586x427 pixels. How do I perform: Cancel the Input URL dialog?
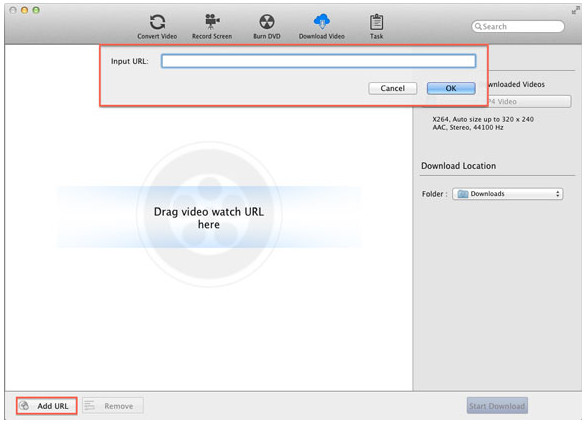click(x=392, y=88)
